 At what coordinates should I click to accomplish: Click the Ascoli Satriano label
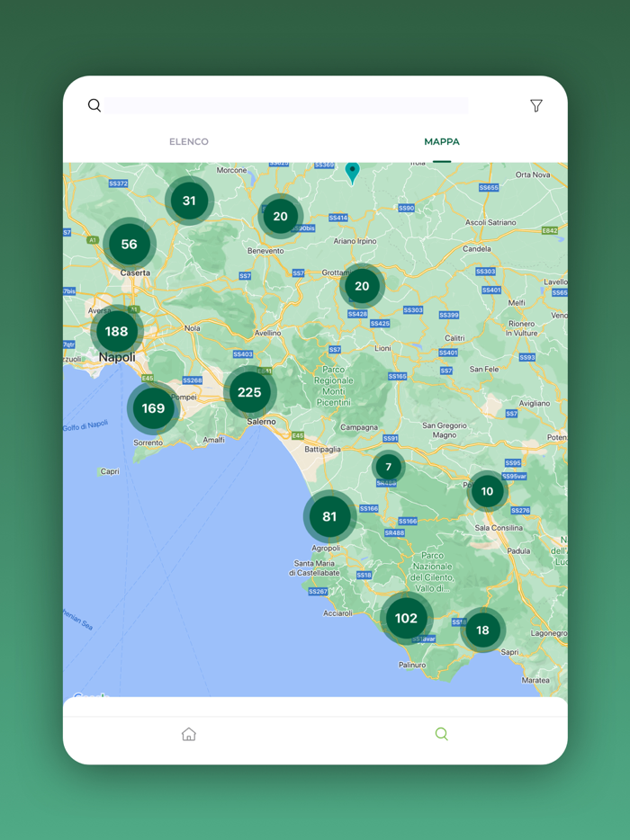(x=490, y=222)
